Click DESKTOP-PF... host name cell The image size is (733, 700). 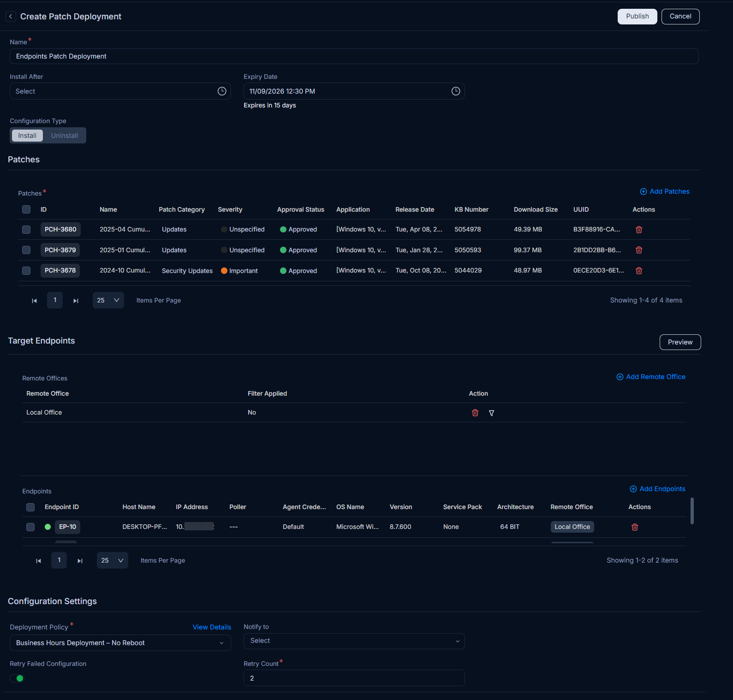(x=145, y=527)
